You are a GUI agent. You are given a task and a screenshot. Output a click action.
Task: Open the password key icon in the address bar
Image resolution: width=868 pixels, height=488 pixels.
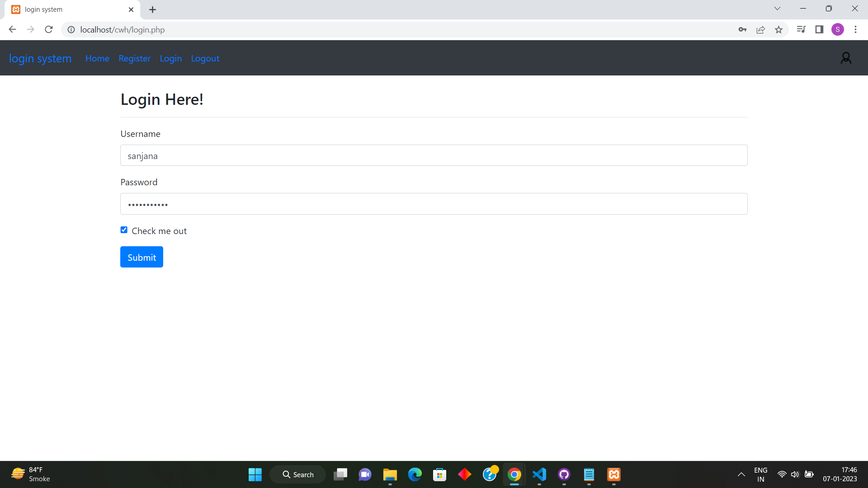point(742,29)
